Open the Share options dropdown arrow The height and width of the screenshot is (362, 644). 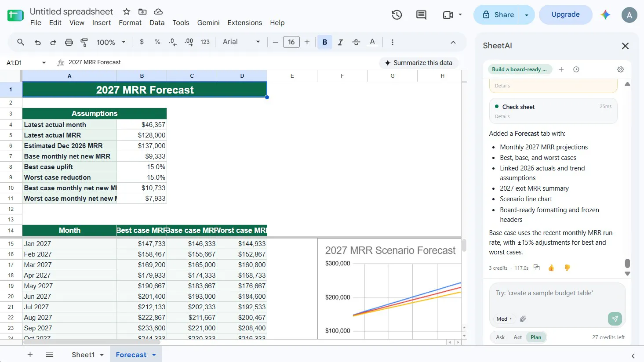pyautogui.click(x=526, y=15)
